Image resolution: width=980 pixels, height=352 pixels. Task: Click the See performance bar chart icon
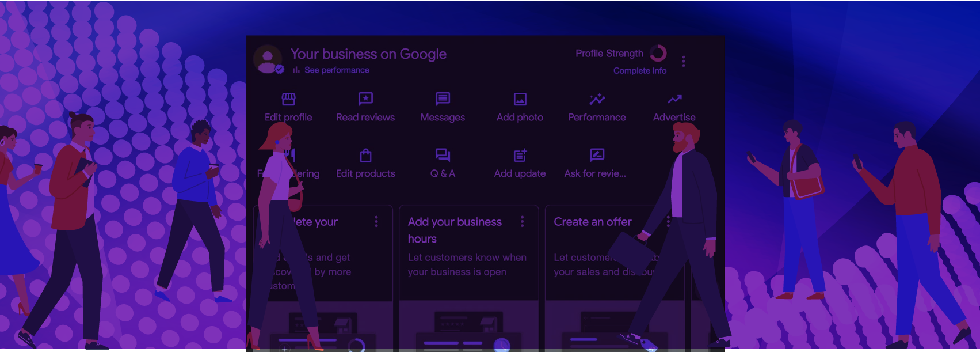pyautogui.click(x=296, y=70)
